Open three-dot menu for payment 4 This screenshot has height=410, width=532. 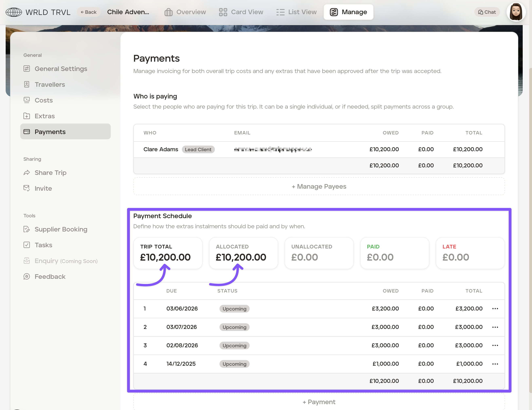coord(495,364)
